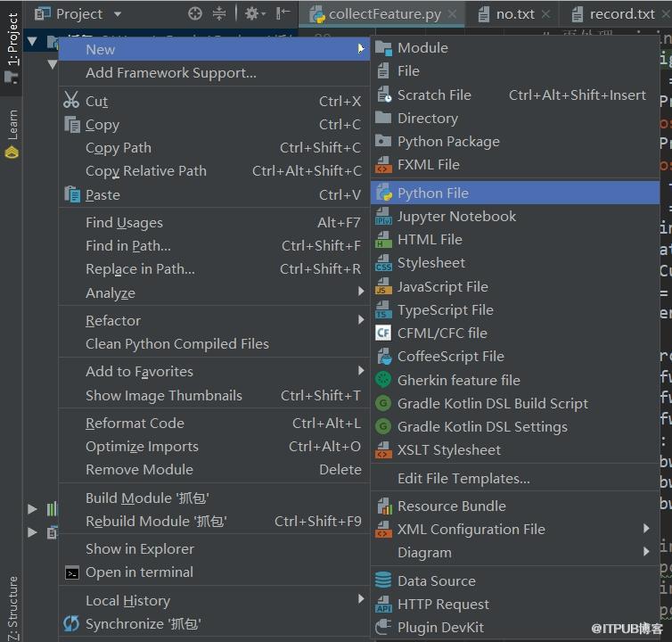Screen dimensions: 672x642
Task: Click the XSLT Stylesheet icon
Action: [x=383, y=450]
